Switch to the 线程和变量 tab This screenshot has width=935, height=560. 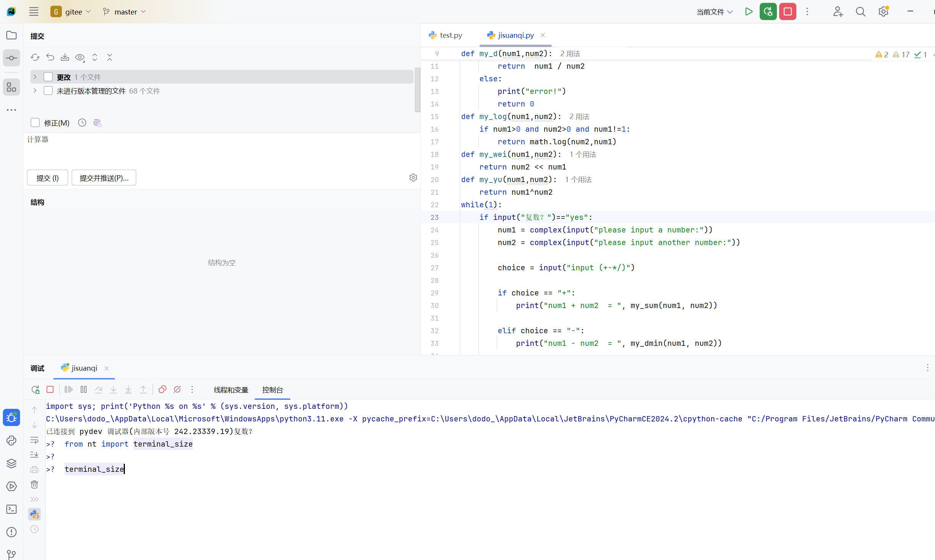tap(231, 390)
